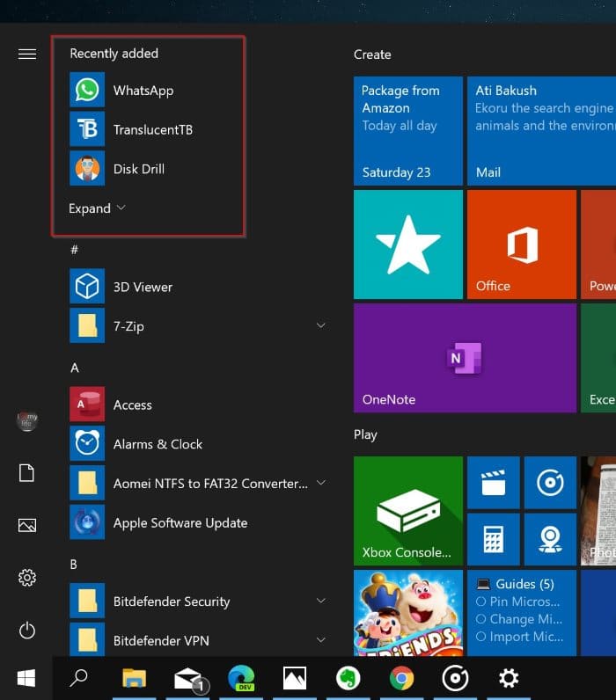
Task: Open the user account avatar
Action: click(x=26, y=420)
